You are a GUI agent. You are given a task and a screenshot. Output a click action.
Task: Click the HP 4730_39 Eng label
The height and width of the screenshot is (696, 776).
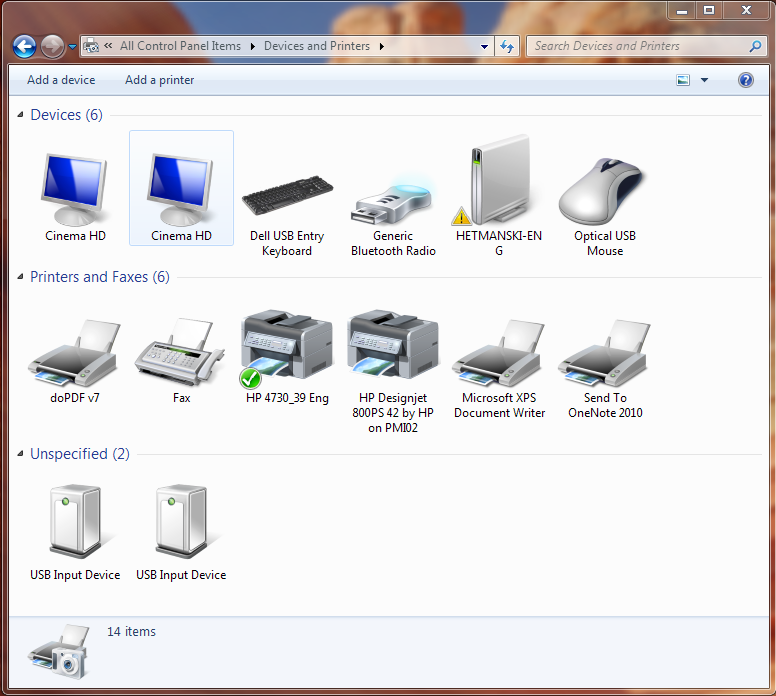coord(287,398)
